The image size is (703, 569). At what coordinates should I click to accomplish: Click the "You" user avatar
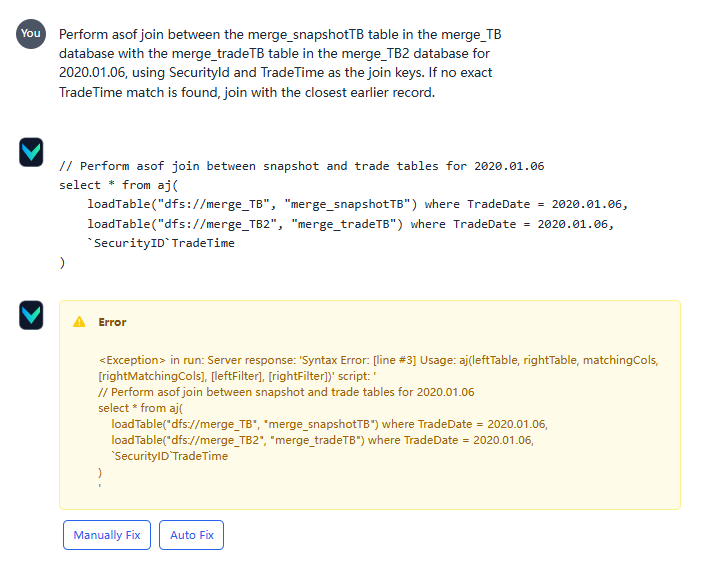click(31, 33)
